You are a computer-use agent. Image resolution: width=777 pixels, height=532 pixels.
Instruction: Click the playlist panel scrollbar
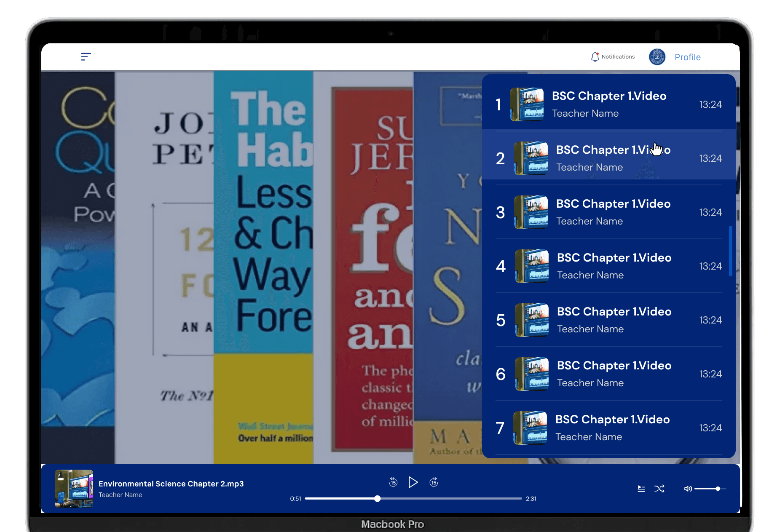731,251
